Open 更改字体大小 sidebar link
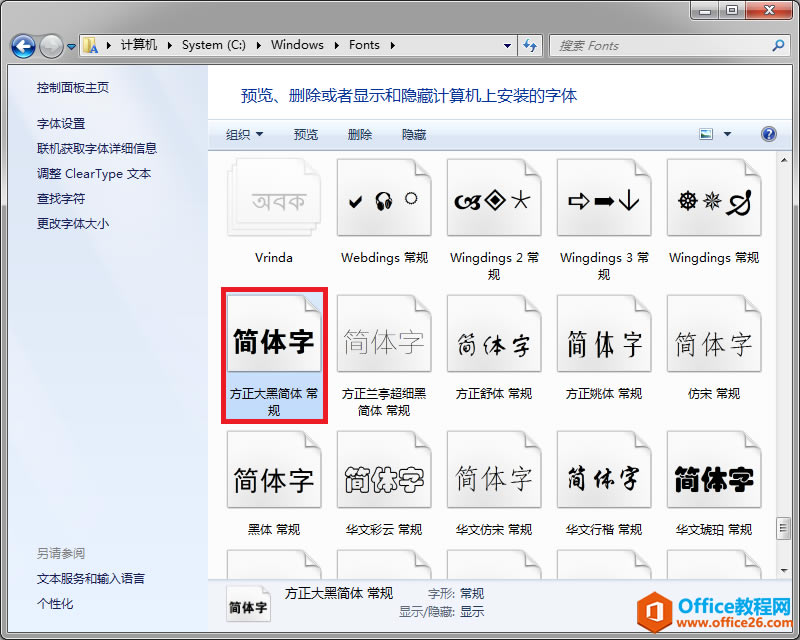This screenshot has height=640, width=800. click(x=72, y=224)
